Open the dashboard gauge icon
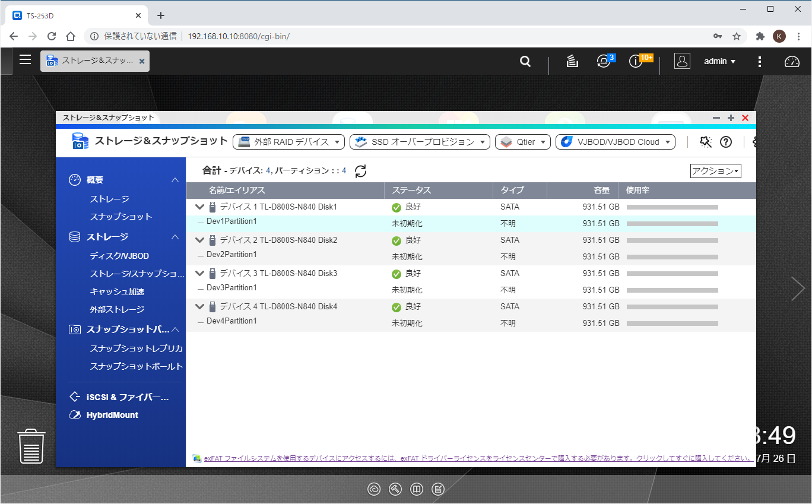This screenshot has width=812, height=504. point(792,61)
